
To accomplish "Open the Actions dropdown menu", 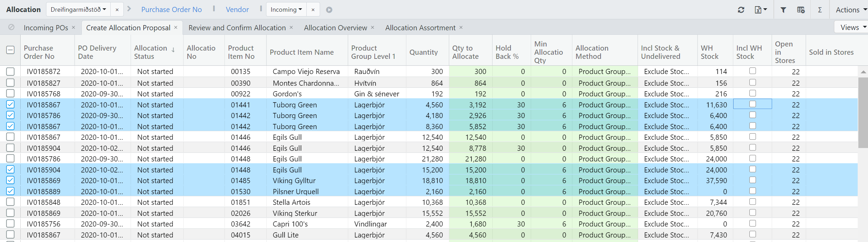I will click(x=850, y=10).
